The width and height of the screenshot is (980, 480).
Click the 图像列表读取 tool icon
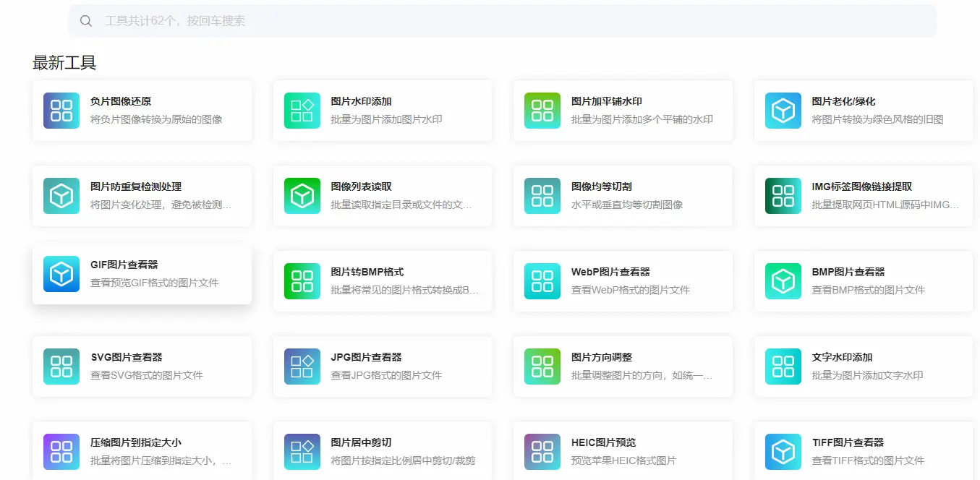[x=302, y=196]
